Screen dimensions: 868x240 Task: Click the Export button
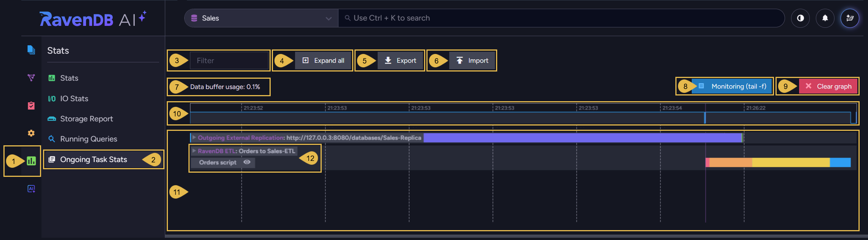click(400, 60)
